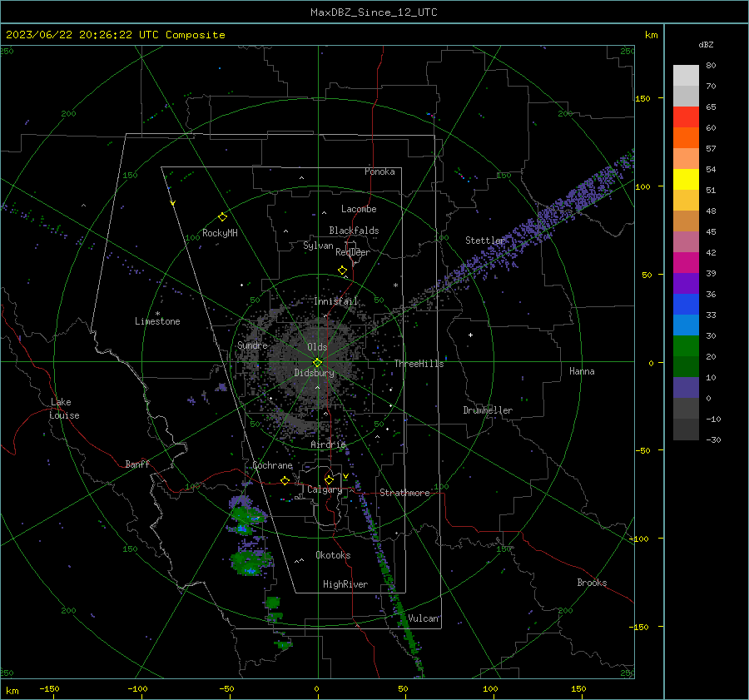Select the Drumheller label
This screenshot has width=749, height=700.
click(488, 410)
